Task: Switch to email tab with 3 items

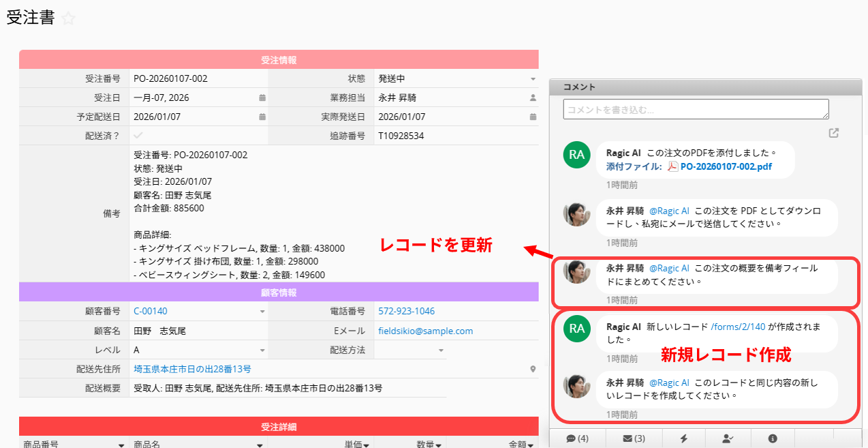Action: [634, 438]
